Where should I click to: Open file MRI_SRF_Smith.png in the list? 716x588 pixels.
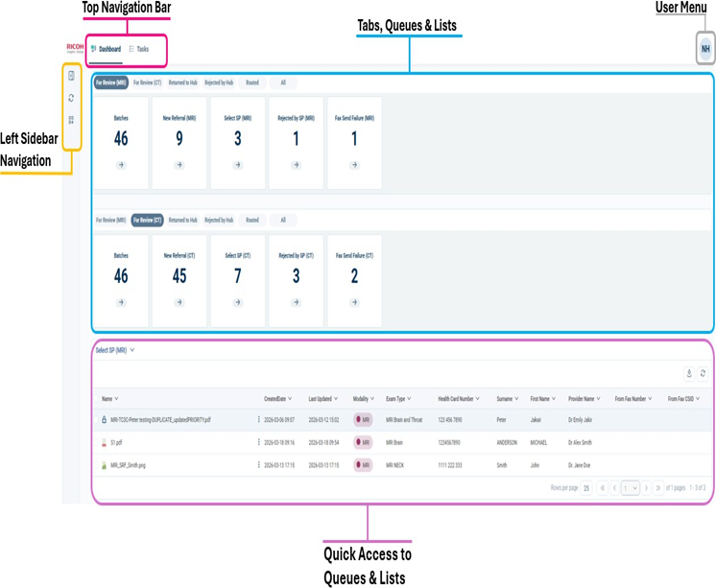pyautogui.click(x=128, y=465)
